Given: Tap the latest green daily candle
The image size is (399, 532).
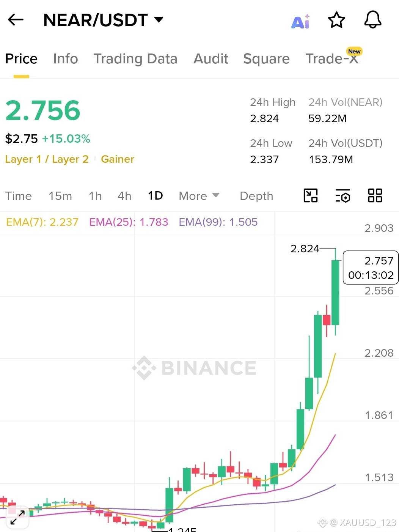Looking at the screenshot, I should [x=335, y=292].
